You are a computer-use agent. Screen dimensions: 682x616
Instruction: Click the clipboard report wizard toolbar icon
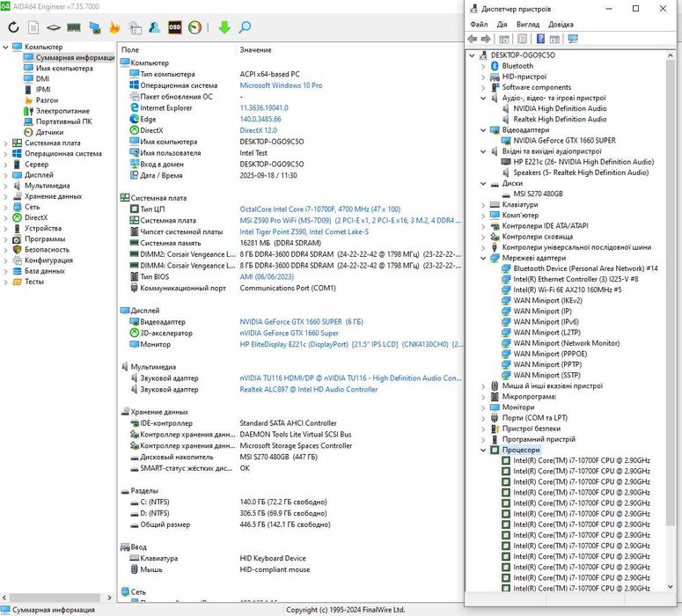[x=136, y=27]
